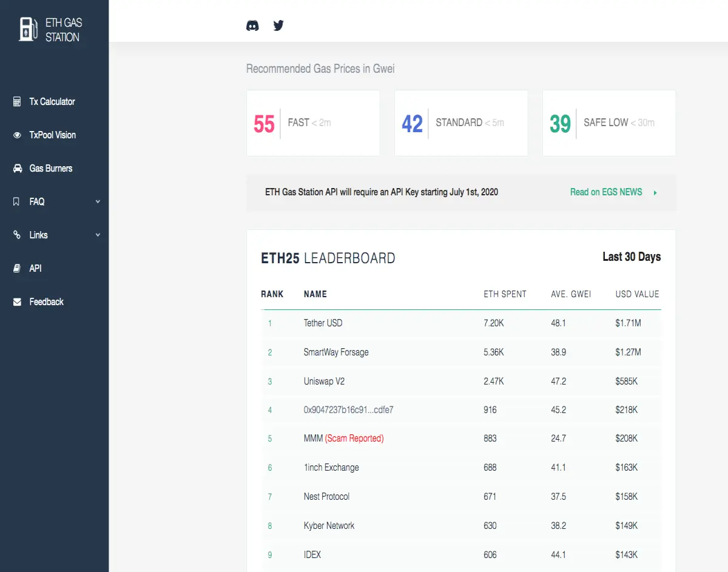The width and height of the screenshot is (728, 572).
Task: Click the 44.1 average gwei cell
Action: [558, 555]
